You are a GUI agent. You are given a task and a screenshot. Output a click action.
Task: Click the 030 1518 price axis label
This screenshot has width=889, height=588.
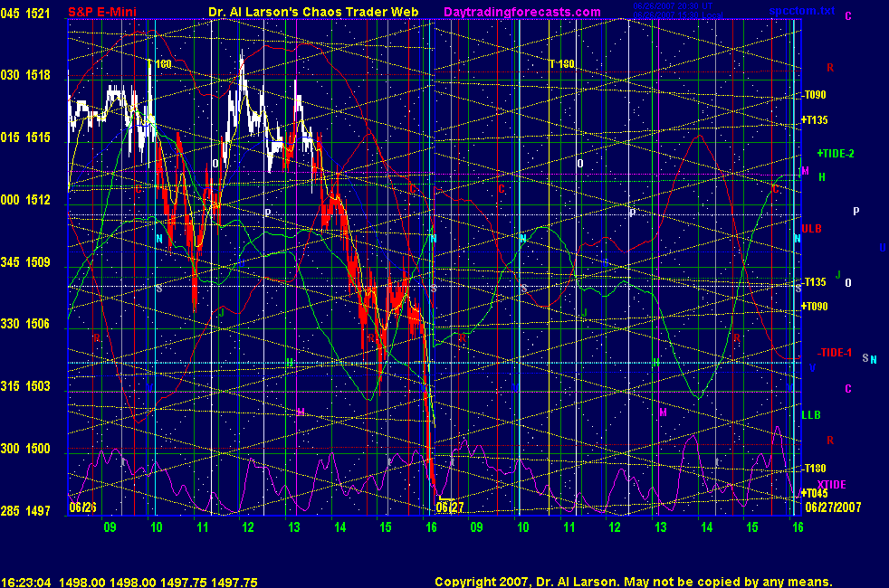(x=25, y=75)
